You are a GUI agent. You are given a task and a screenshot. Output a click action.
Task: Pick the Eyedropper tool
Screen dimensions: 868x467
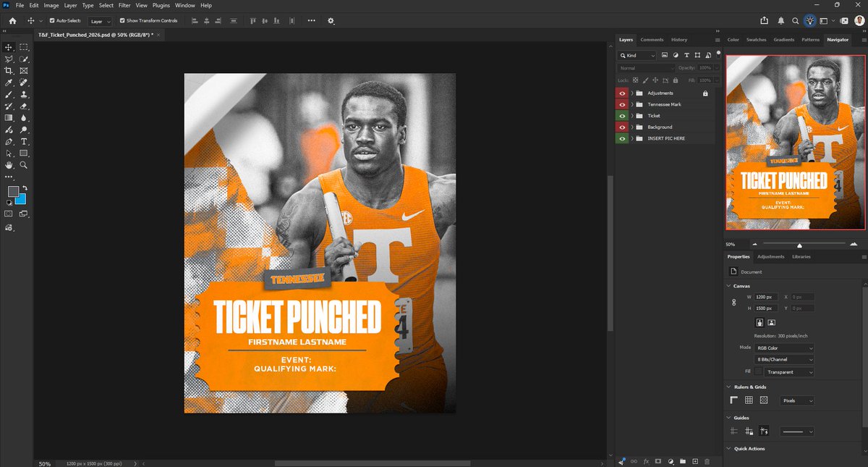pos(9,82)
